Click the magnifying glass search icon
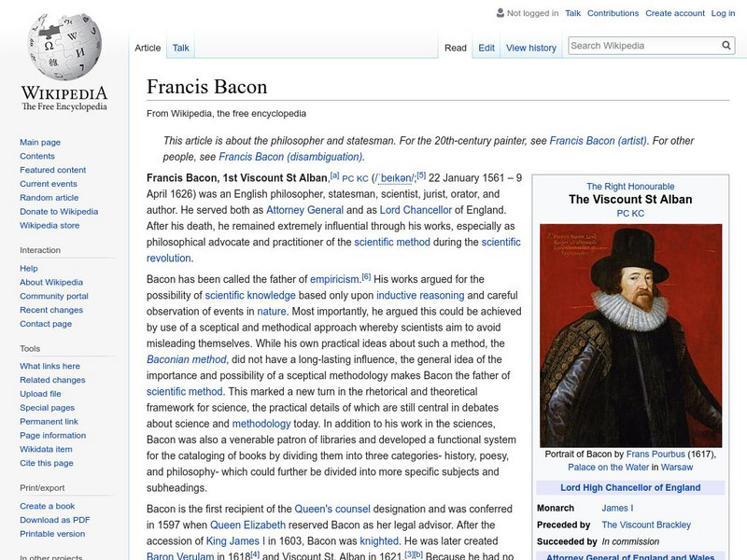747x560 pixels. pos(726,44)
